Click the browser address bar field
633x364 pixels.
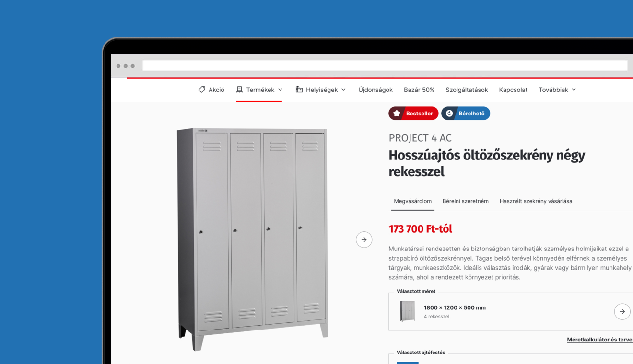tap(385, 66)
